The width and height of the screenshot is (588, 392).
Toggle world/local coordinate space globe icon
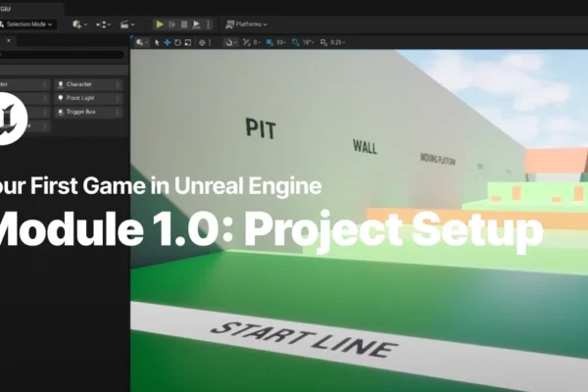tap(202, 43)
